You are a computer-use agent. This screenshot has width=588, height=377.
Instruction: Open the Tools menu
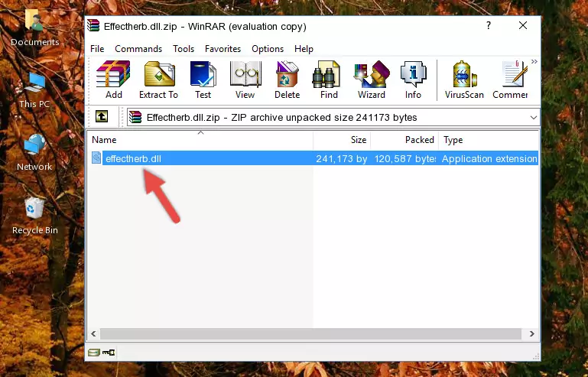click(184, 49)
